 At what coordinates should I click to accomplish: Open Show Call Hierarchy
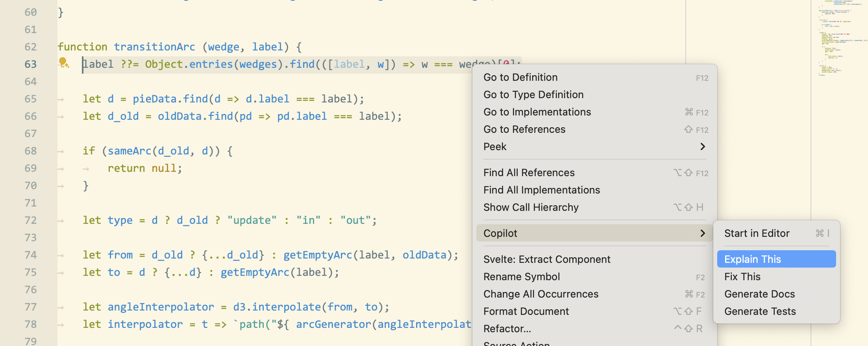[x=531, y=207]
